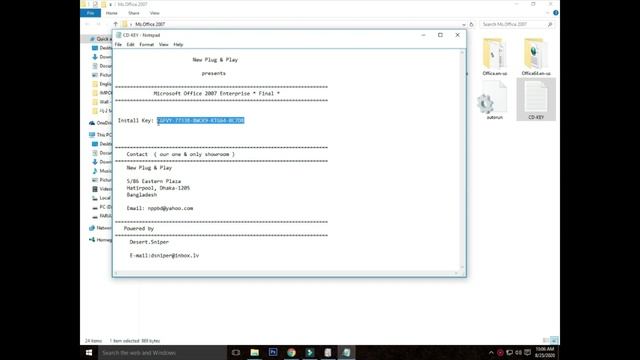Click the Notepad app icon in title bar
This screenshot has width=640, height=360.
(x=118, y=35)
